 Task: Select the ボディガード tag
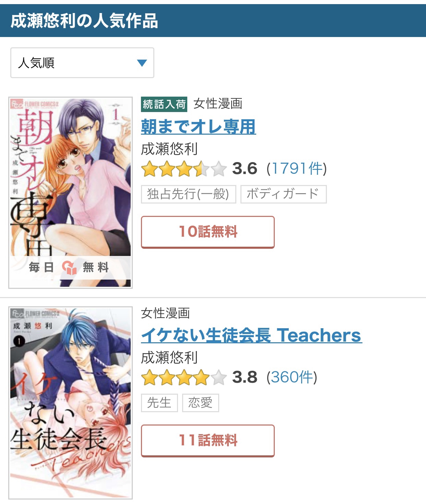tap(283, 194)
